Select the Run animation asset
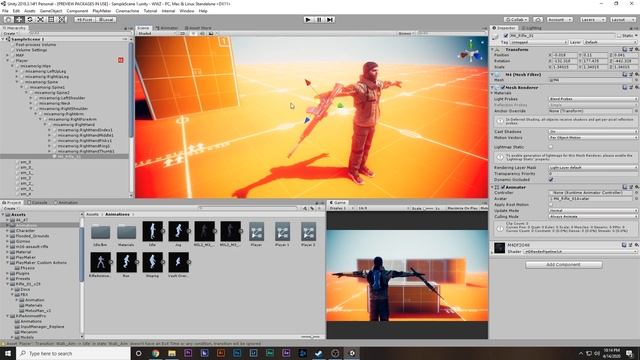This screenshot has width=640, height=360. click(127, 262)
